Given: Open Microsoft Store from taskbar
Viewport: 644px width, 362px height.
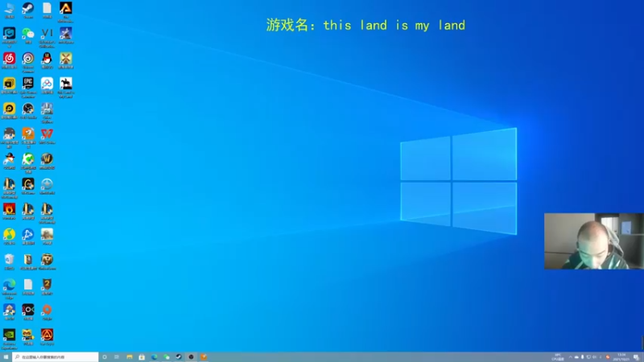Looking at the screenshot, I should click(142, 357).
